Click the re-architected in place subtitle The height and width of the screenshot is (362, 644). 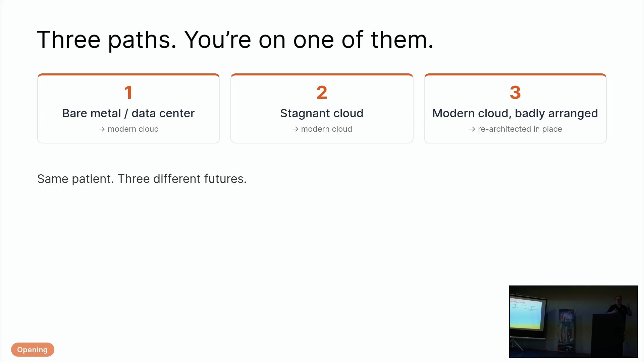[520, 129]
